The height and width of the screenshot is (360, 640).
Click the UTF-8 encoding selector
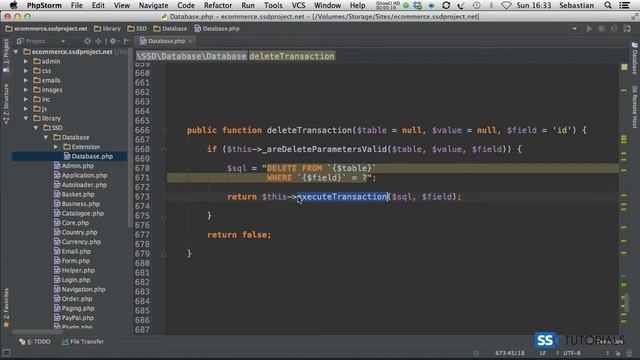pos(572,353)
